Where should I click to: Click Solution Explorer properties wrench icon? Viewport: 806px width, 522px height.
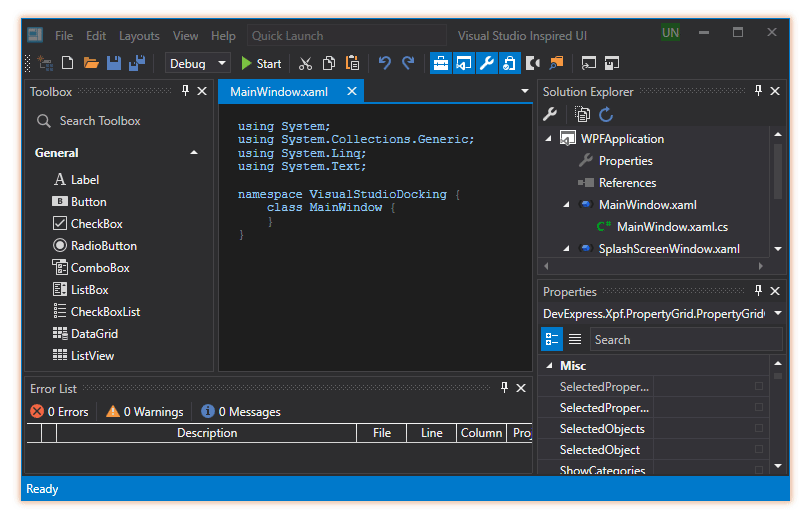(x=550, y=114)
